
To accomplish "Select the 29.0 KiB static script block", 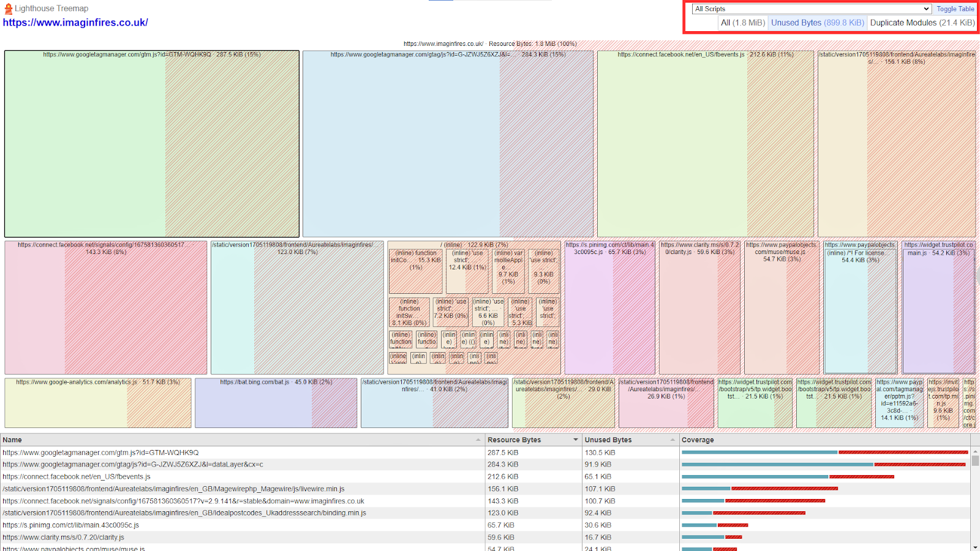I will 563,403.
